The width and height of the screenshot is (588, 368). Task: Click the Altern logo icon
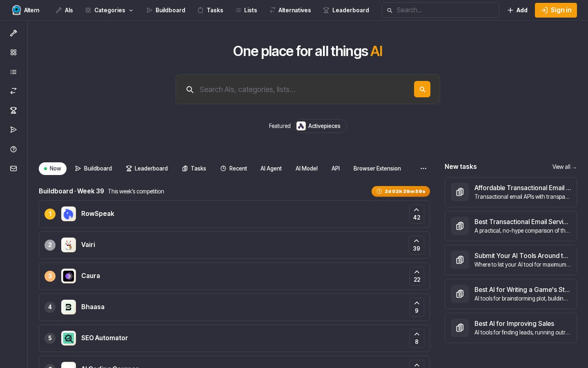pos(16,10)
